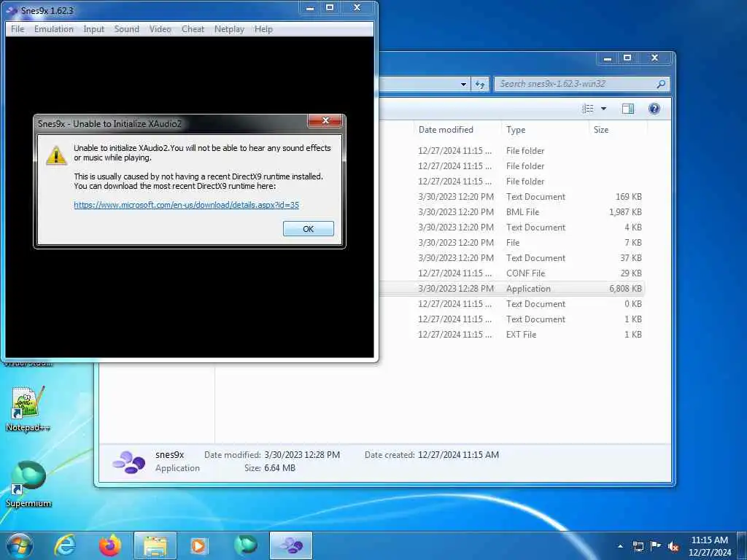Toggle the preview pane in Explorer
Image resolution: width=747 pixels, height=560 pixels.
click(628, 109)
